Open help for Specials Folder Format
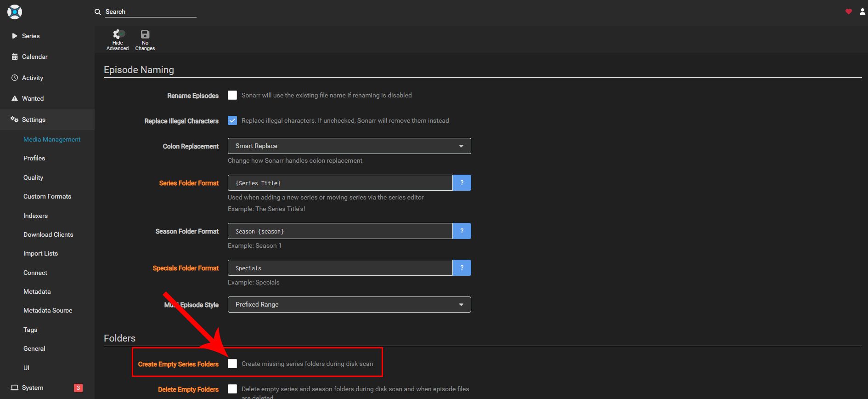 click(462, 268)
